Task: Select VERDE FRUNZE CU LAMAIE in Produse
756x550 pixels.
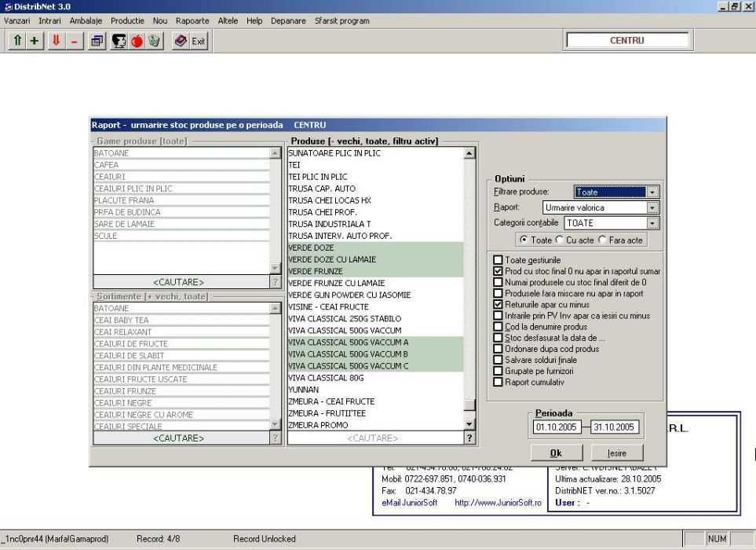Action: pos(375,283)
